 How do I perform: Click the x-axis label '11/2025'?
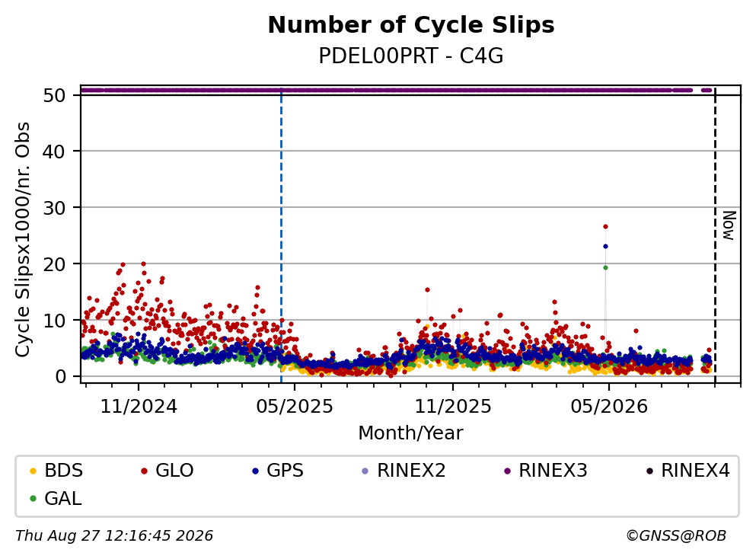point(453,407)
